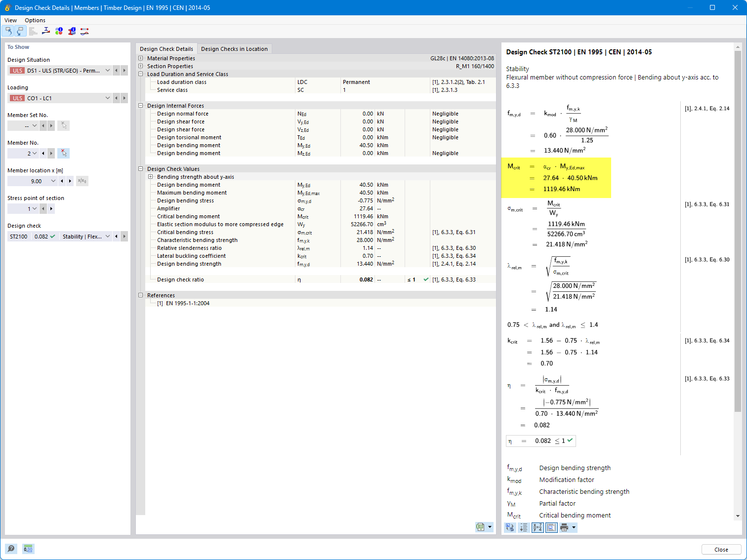Select the Design Check Details tab
Viewport: 747px width, 560px height.
pos(166,49)
